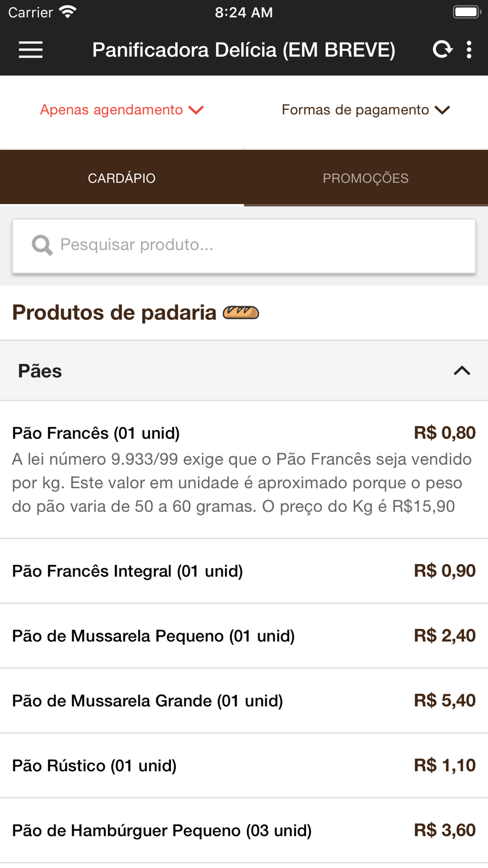Tap the bread emoji beside Produtos de padaria
The image size is (488, 868).
point(241,312)
